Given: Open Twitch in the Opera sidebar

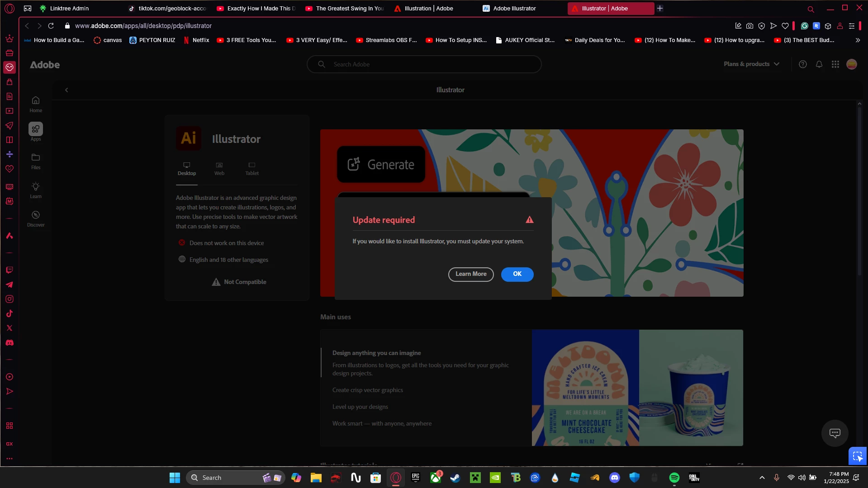Looking at the screenshot, I should coord(9,270).
